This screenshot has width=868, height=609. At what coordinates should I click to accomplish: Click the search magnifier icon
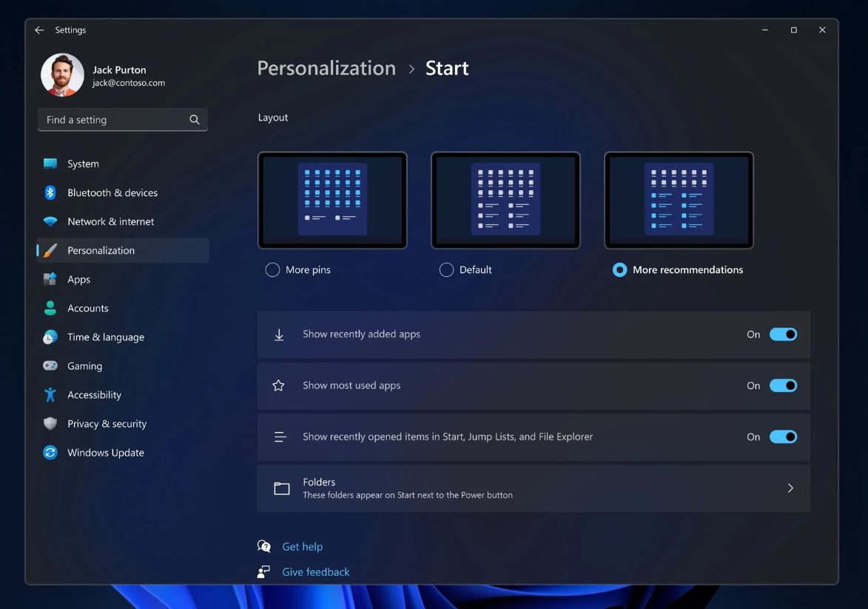195,120
